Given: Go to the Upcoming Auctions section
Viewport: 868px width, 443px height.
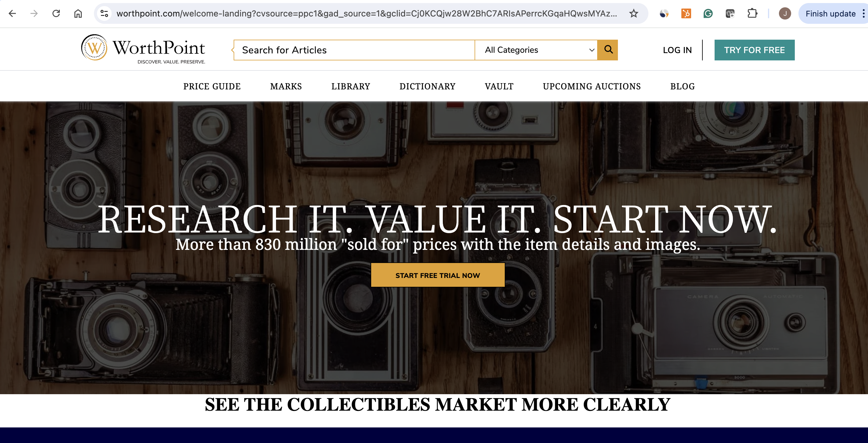Looking at the screenshot, I should (592, 86).
